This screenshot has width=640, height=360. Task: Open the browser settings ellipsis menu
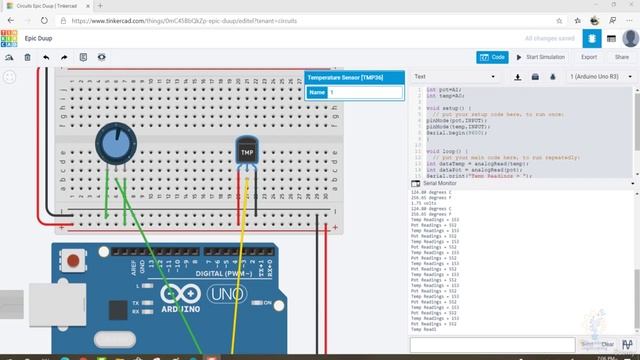pyautogui.click(x=629, y=21)
